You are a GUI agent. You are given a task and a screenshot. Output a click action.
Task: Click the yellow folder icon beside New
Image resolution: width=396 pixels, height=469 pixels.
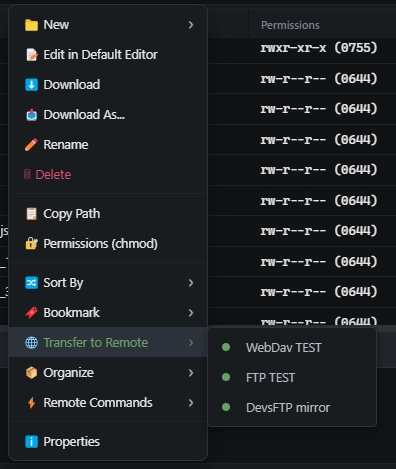(31, 25)
